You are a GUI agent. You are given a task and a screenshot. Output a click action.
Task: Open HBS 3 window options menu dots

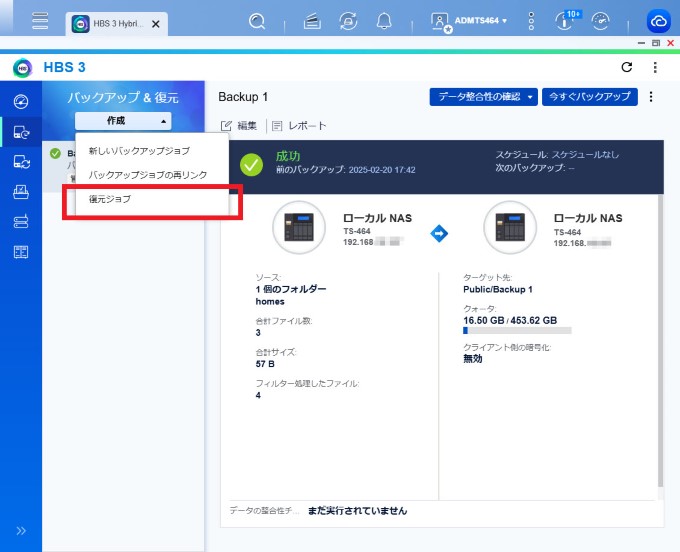(655, 67)
